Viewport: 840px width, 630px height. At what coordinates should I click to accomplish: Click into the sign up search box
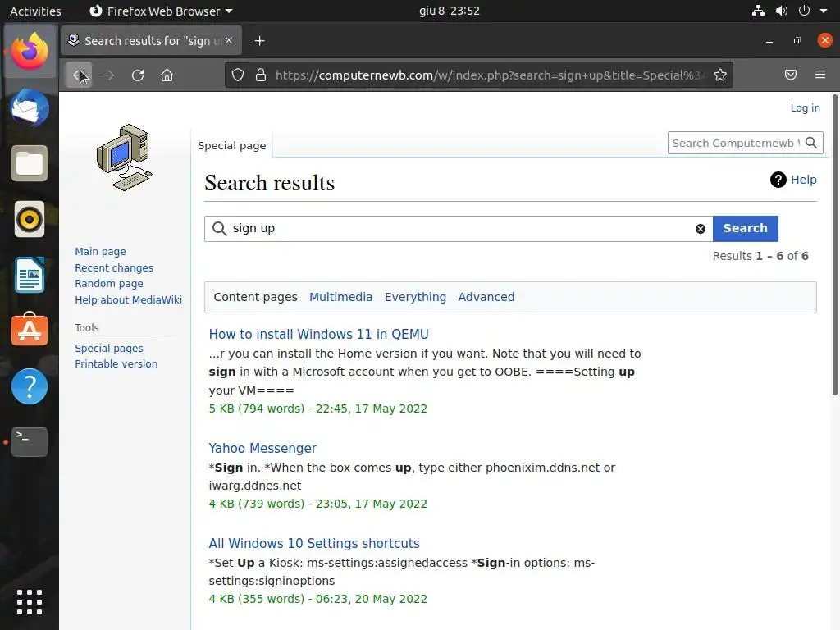click(x=458, y=229)
